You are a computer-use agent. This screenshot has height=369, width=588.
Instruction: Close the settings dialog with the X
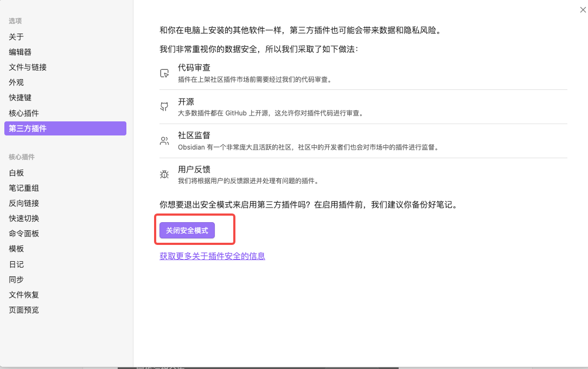click(583, 9)
